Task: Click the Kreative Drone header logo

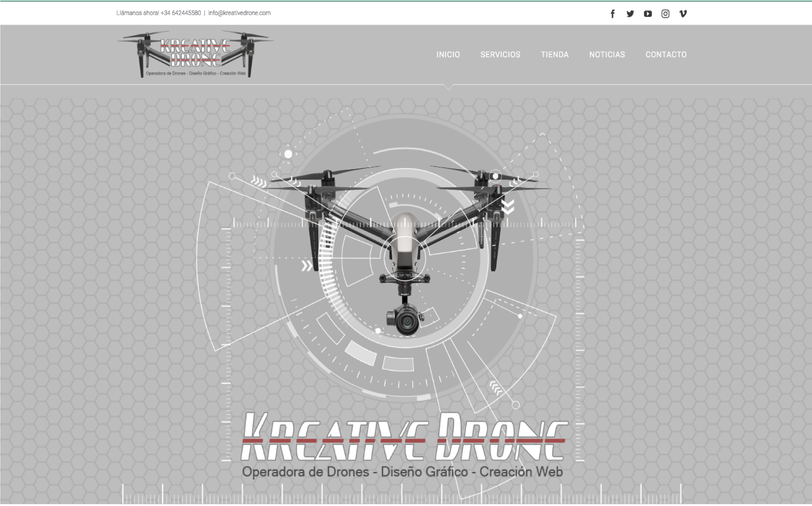Action: [196, 54]
